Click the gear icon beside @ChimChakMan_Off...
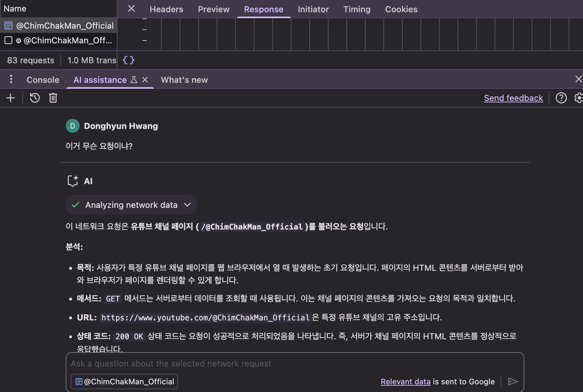This screenshot has width=583, height=392. pyautogui.click(x=19, y=41)
